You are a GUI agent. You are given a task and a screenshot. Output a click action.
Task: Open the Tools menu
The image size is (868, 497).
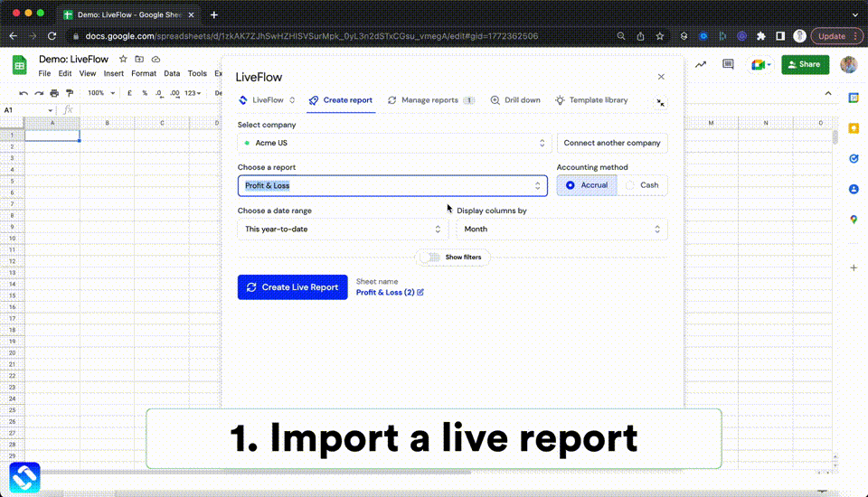(x=197, y=73)
